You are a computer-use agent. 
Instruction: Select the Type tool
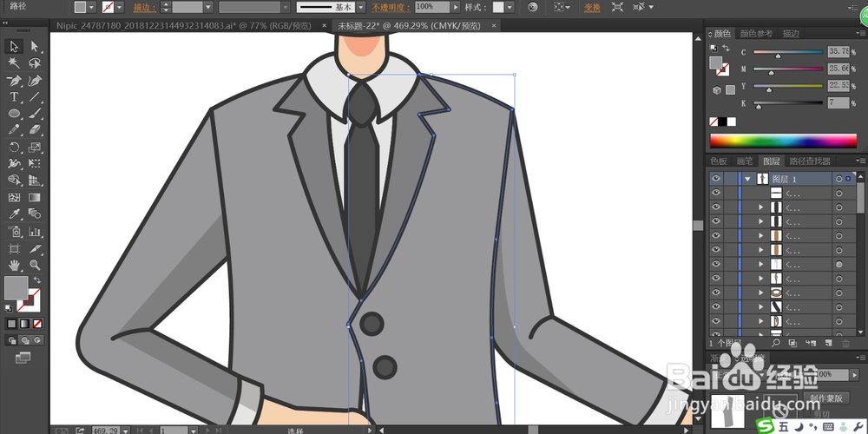14,97
